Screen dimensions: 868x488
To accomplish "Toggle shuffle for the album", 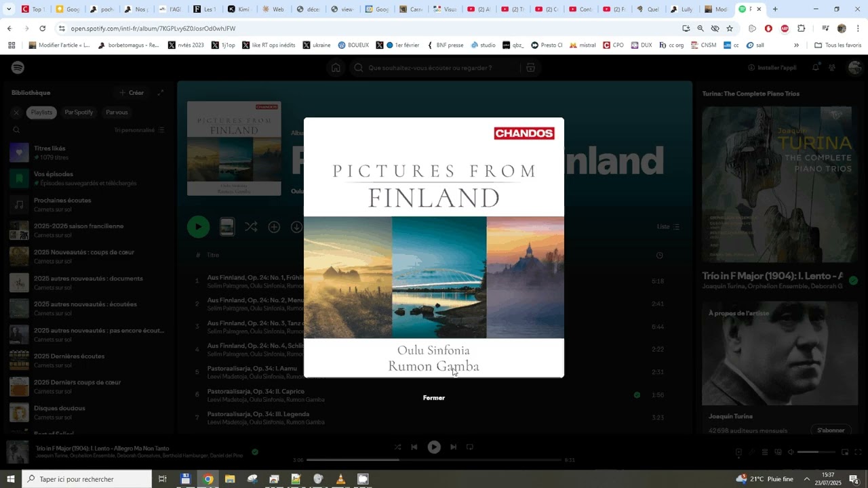I will (x=251, y=227).
